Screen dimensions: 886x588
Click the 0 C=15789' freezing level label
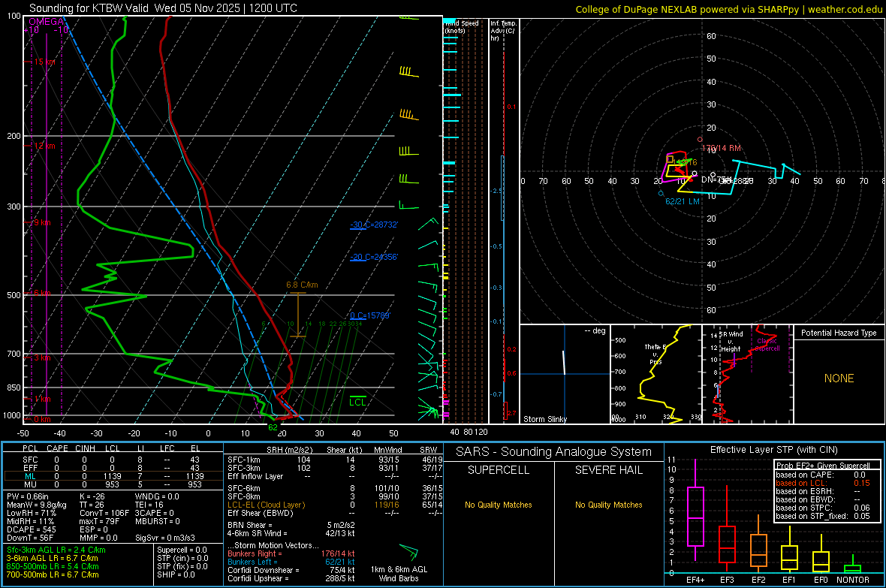[370, 315]
